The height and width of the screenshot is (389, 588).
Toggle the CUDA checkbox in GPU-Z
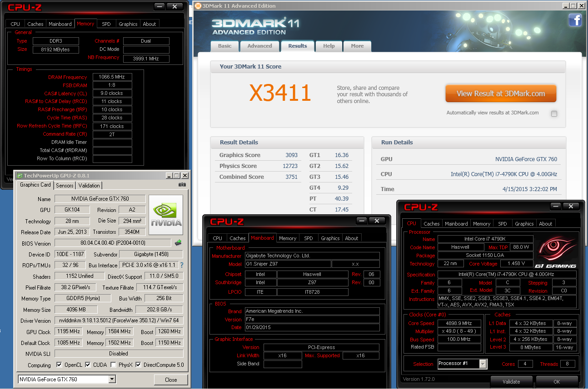pos(87,364)
